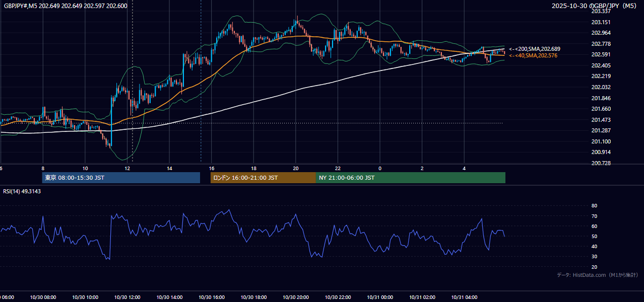
Task: Click the price axis label 203.337
Action: tap(601, 11)
